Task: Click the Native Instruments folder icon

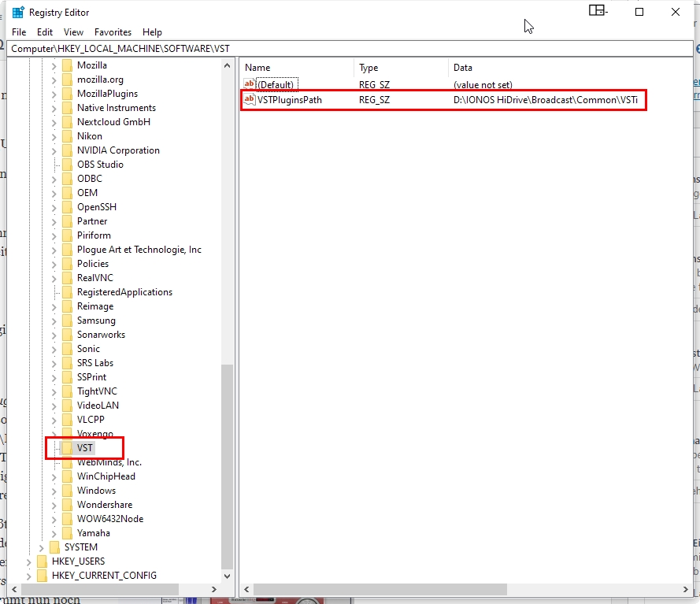Action: [x=68, y=108]
